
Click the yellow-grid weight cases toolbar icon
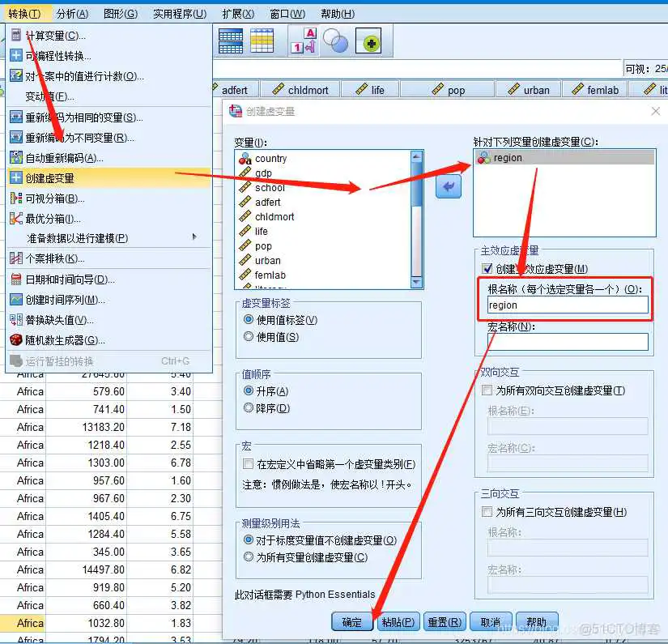[262, 41]
